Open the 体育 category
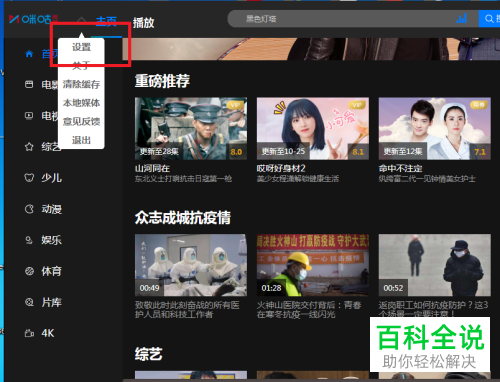 click(x=52, y=271)
